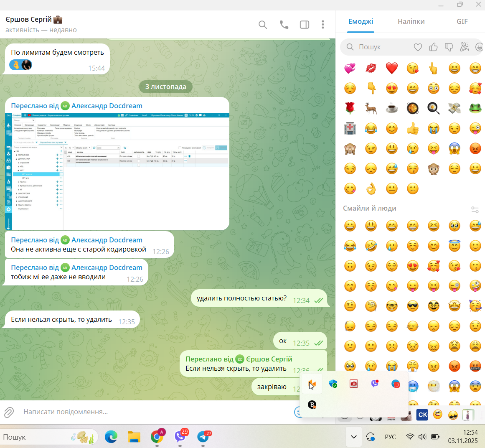
Task: Select the sunglasses emoji pack tab
Action: (453, 415)
